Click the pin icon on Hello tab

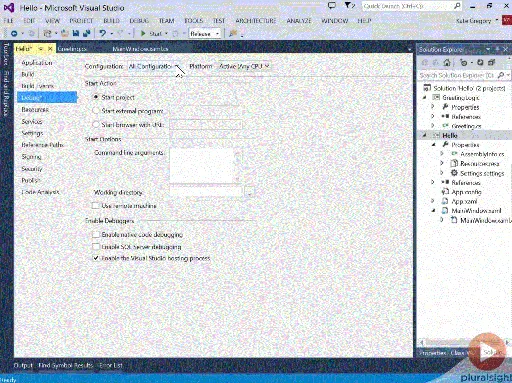click(x=41, y=49)
